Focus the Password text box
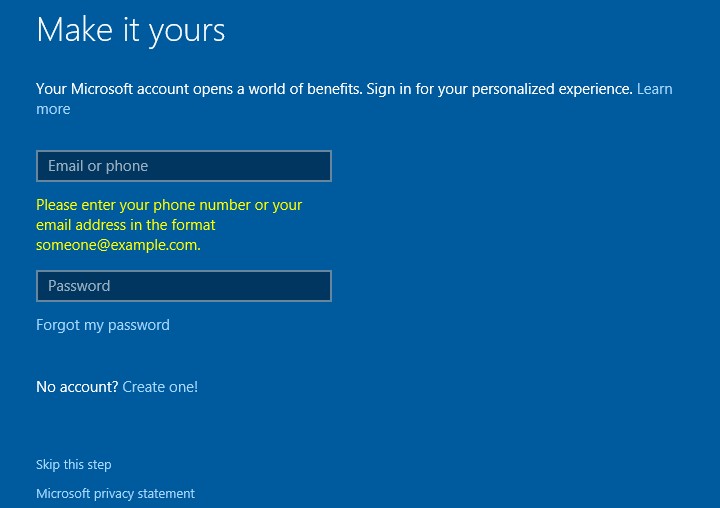This screenshot has width=720, height=508. [x=183, y=286]
